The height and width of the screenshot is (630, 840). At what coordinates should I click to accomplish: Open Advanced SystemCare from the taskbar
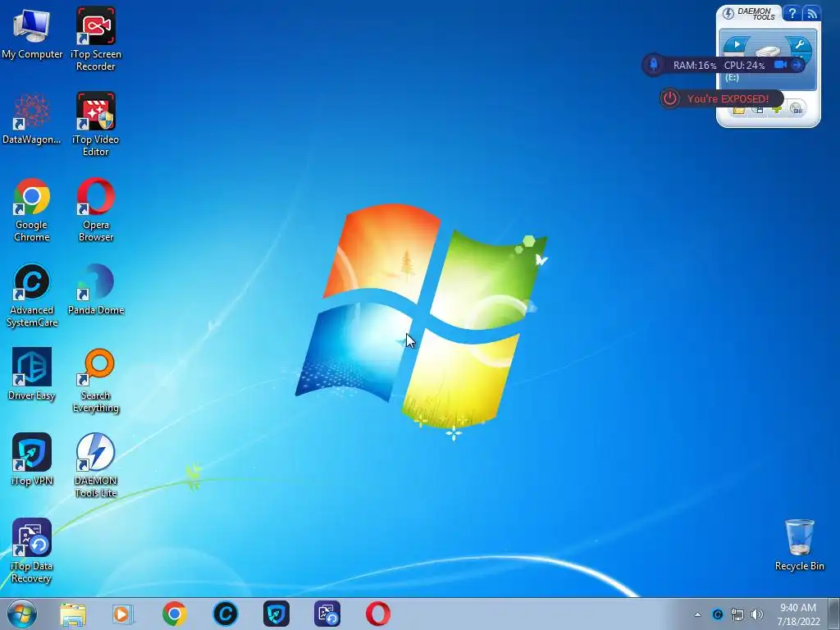(x=225, y=614)
